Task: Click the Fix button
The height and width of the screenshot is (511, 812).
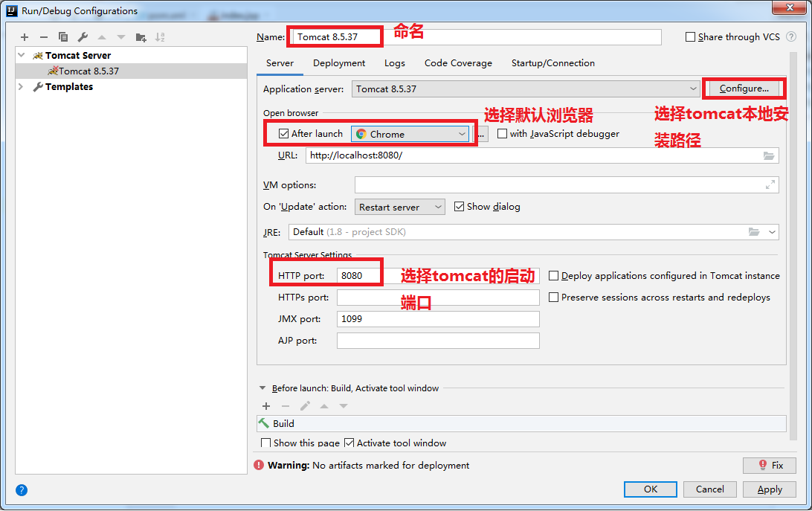Action: tap(770, 466)
